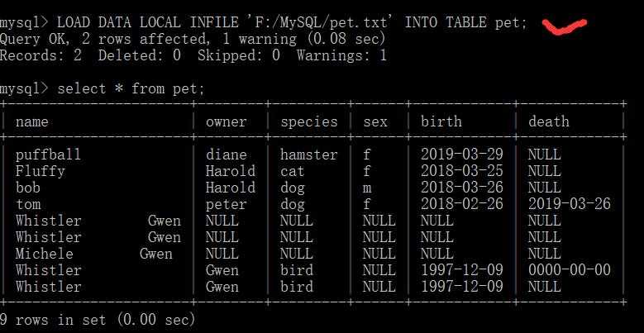Click the 'birth' column header
Screen dimensions: 644x333
pyautogui.click(x=441, y=121)
